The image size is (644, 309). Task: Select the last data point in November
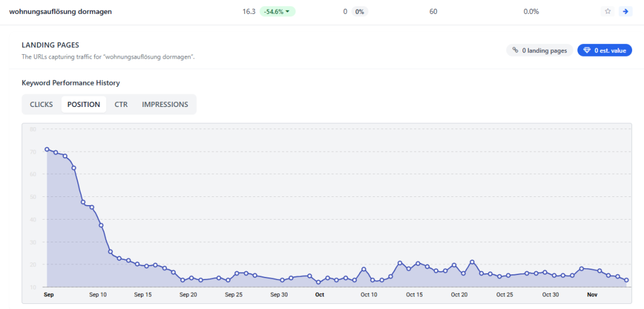pyautogui.click(x=626, y=281)
